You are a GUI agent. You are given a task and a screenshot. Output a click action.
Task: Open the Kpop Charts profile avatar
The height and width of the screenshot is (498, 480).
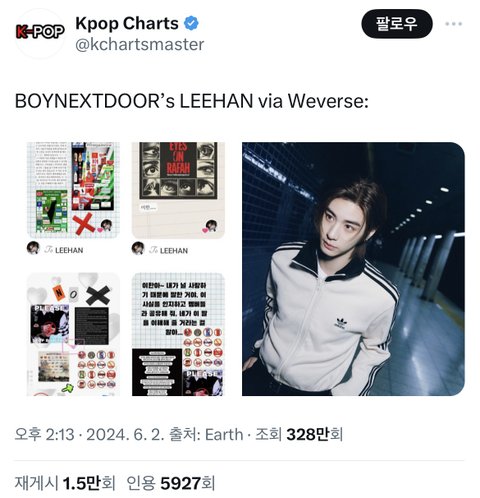pos(40,33)
